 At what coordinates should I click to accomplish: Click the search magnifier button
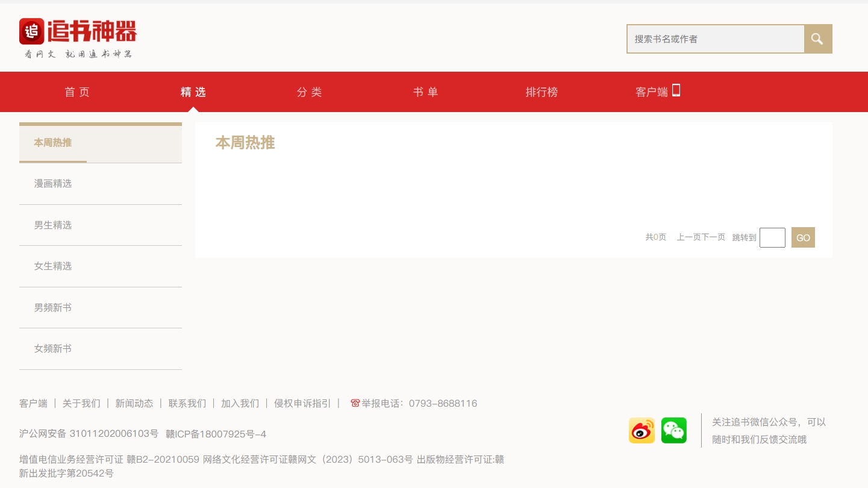coord(818,39)
